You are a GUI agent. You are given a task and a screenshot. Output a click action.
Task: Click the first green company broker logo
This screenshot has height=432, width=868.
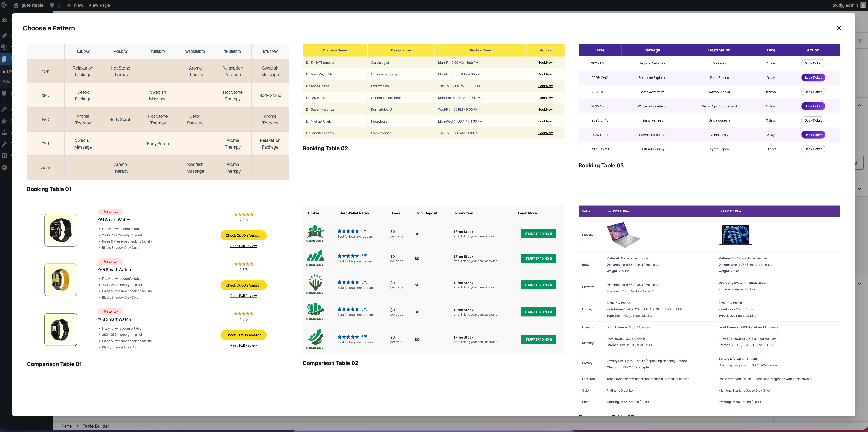coord(315,233)
